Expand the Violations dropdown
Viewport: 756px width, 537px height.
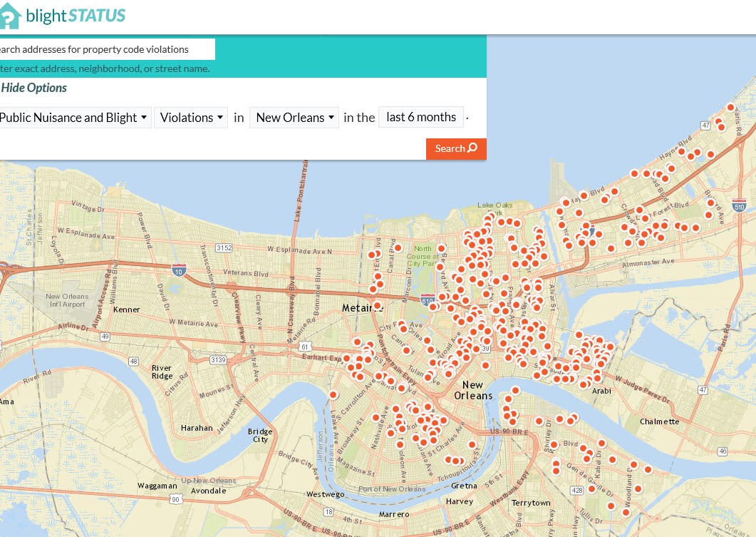pyautogui.click(x=191, y=117)
